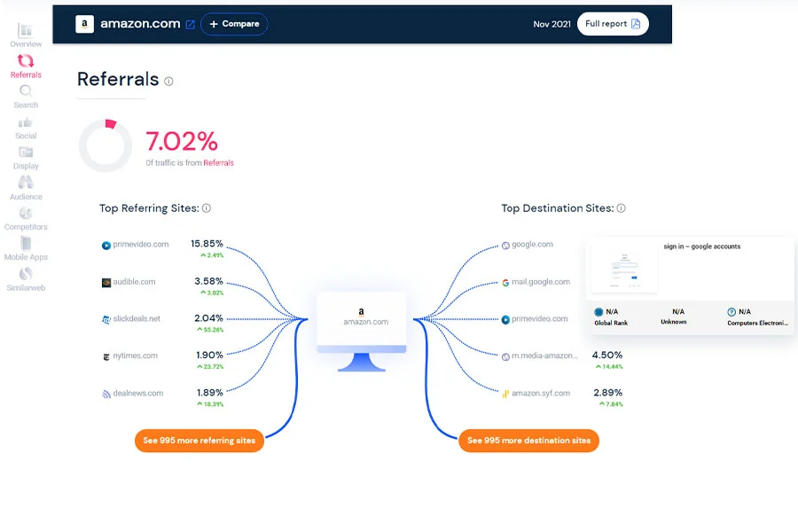Click the nytimes.com favicon
The width and height of the screenshot is (798, 532).
pos(106,356)
